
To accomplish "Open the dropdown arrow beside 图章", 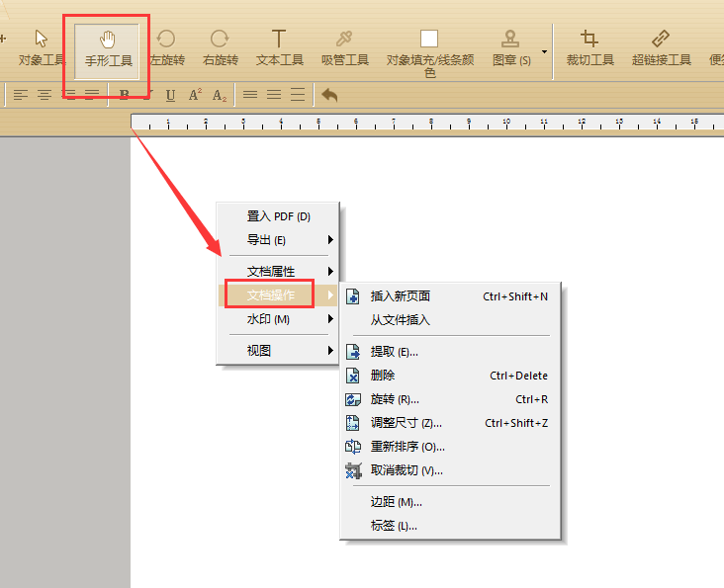I will pos(544,52).
